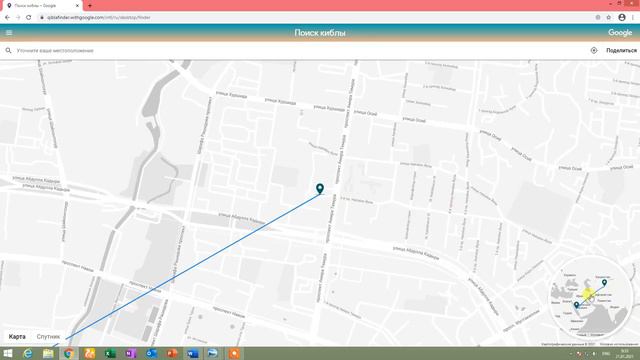Click the Chrome icon in the taskbar
This screenshot has height=360, width=640.
[x=69, y=353]
